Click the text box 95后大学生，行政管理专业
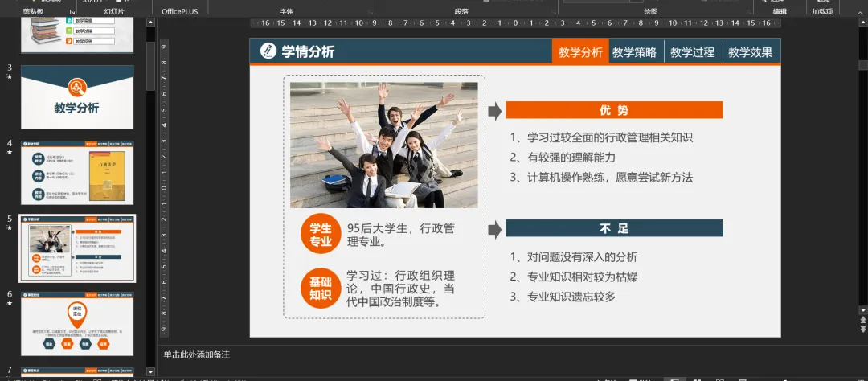 pyautogui.click(x=401, y=235)
